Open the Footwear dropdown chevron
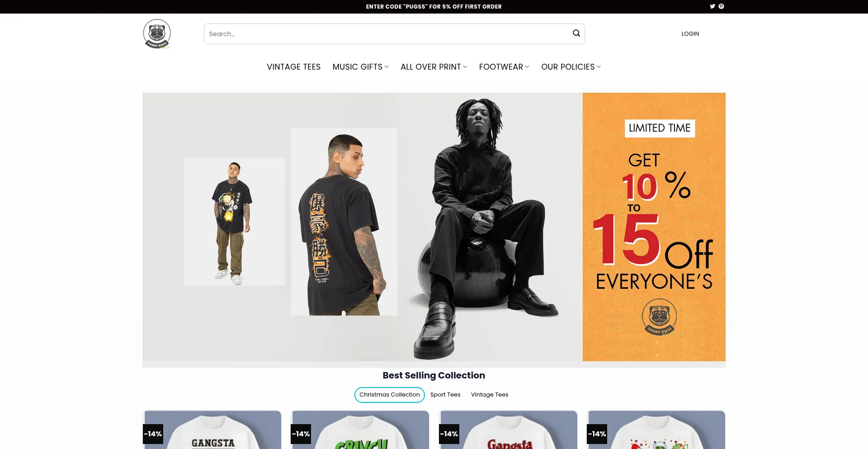Screen dimensions: 868x449 [527, 67]
